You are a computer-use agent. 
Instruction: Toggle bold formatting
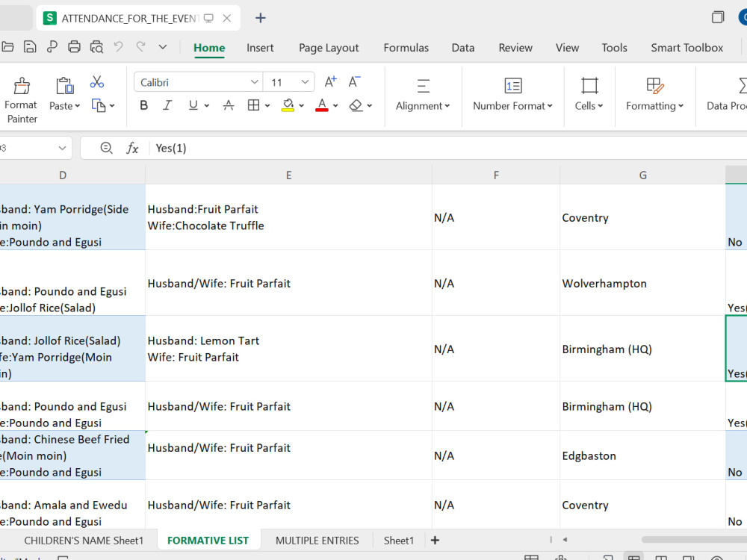[x=144, y=105]
